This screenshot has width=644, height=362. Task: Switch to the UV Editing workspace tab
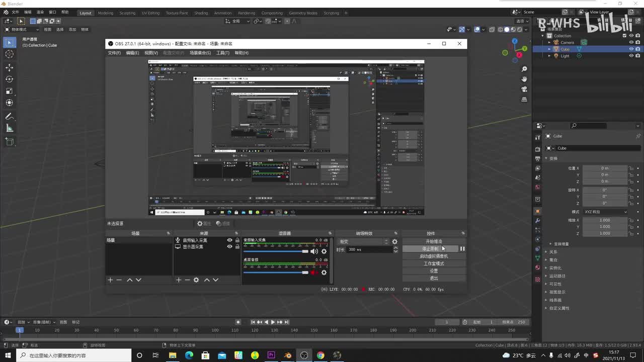pos(150,13)
